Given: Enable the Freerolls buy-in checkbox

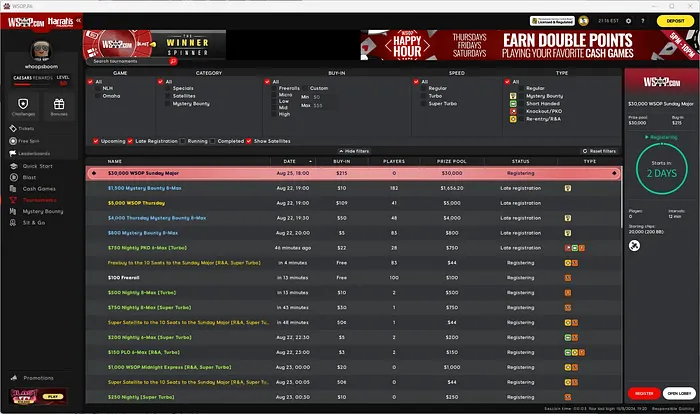Looking at the screenshot, I should [x=275, y=88].
